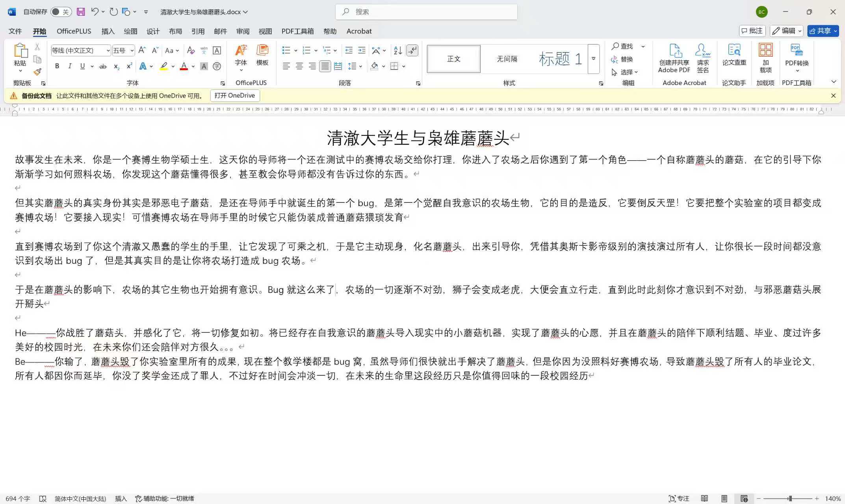Open the Review ribbon tab
845x504 pixels.
click(x=243, y=31)
